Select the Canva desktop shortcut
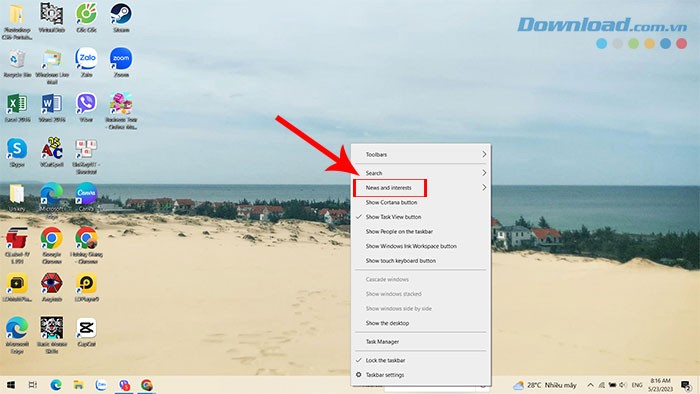700x394 pixels. click(x=86, y=197)
